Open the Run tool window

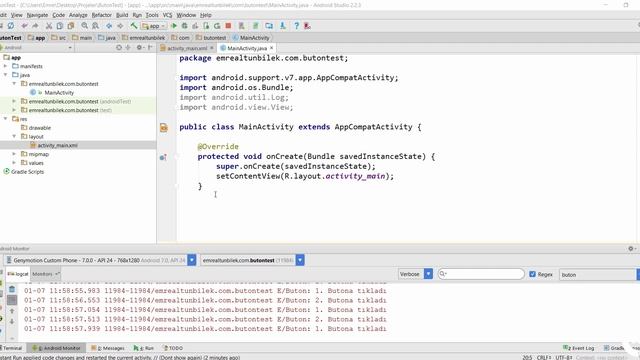click(x=144, y=348)
